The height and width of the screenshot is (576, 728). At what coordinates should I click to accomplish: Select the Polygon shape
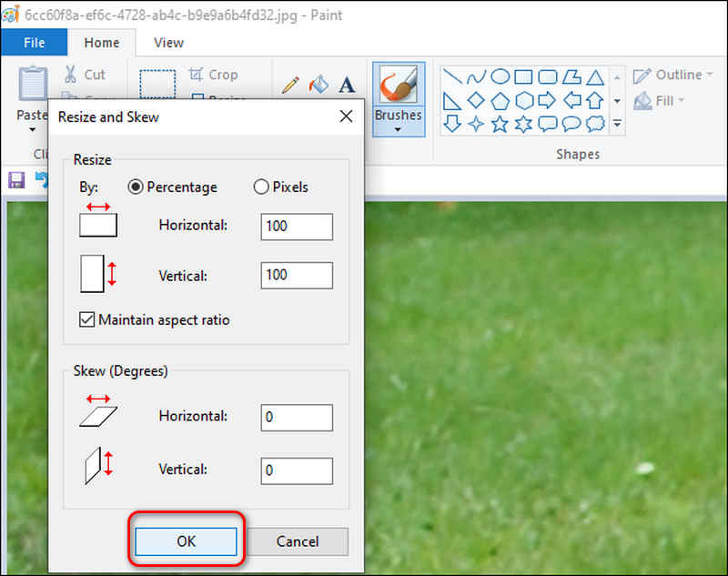coord(571,76)
